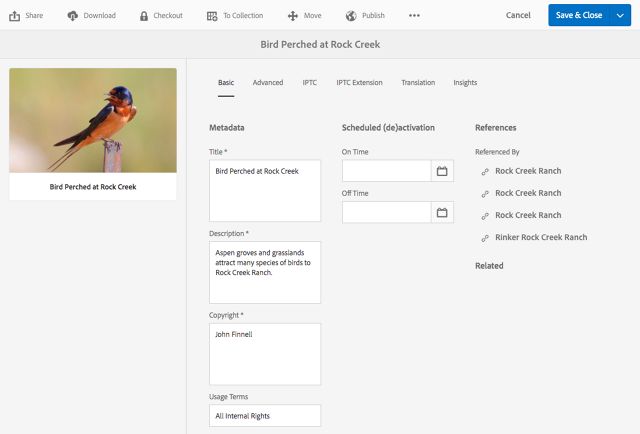This screenshot has width=640, height=434.
Task: Click the Download cloud icon
Action: tap(73, 16)
